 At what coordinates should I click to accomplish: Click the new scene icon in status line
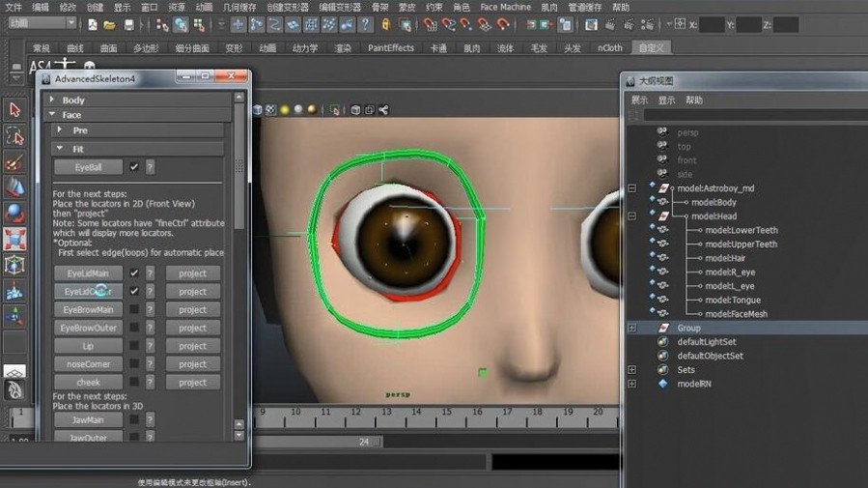click(93, 24)
